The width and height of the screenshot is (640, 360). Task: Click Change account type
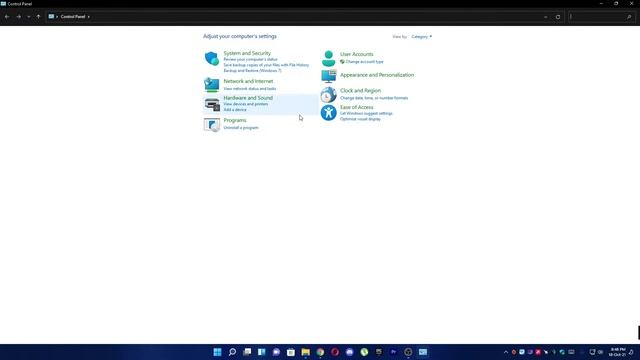point(364,62)
